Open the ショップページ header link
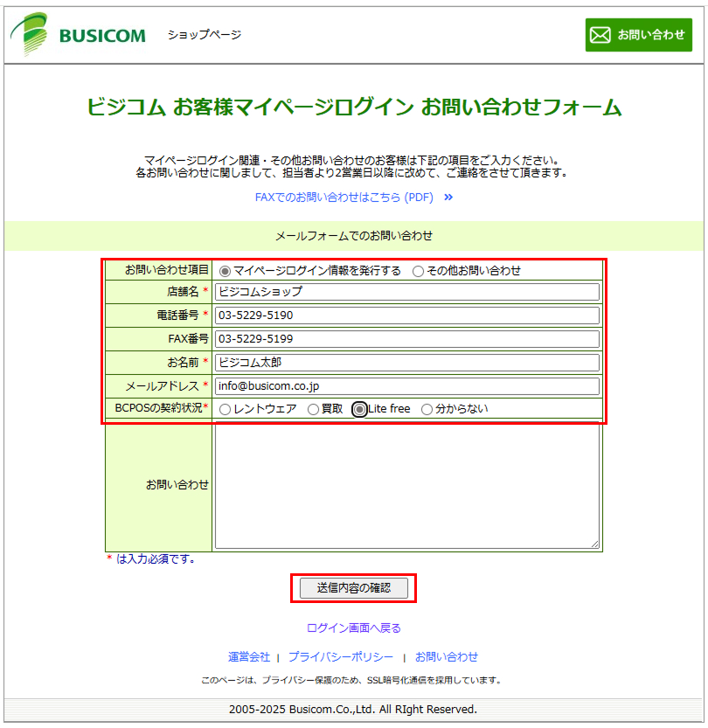Screen dimensions: 708x728 coord(204,35)
